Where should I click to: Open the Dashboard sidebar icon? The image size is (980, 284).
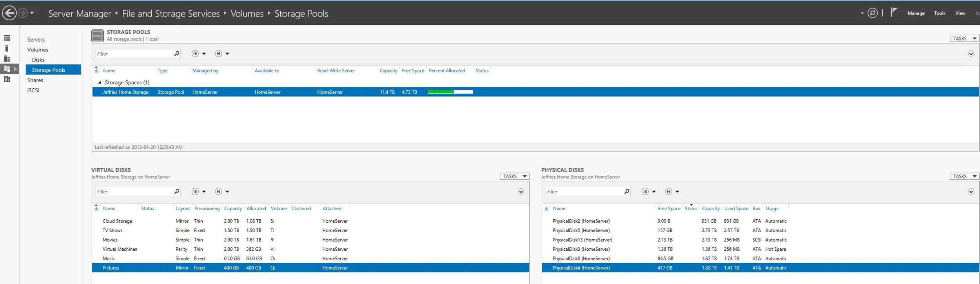[x=7, y=38]
